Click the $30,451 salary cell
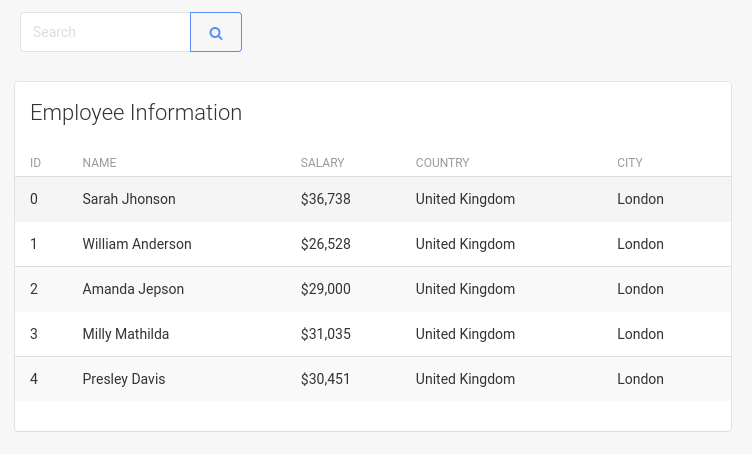The width and height of the screenshot is (752, 454). pos(326,379)
